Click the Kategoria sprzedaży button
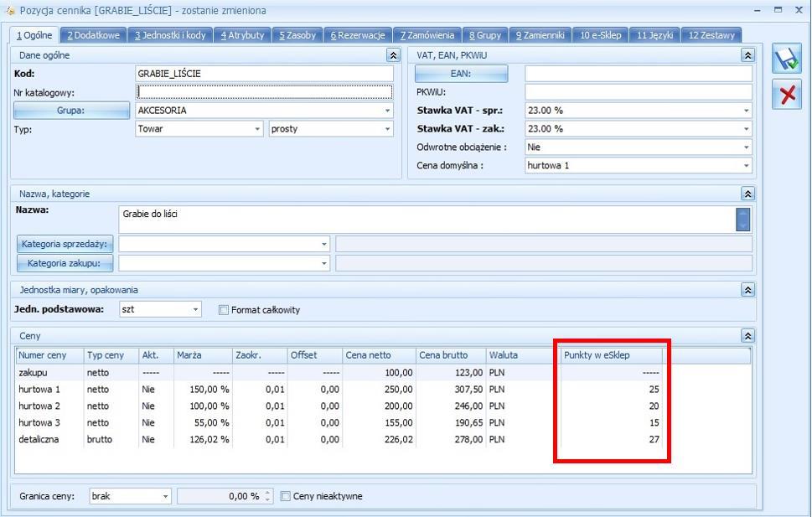 65,244
